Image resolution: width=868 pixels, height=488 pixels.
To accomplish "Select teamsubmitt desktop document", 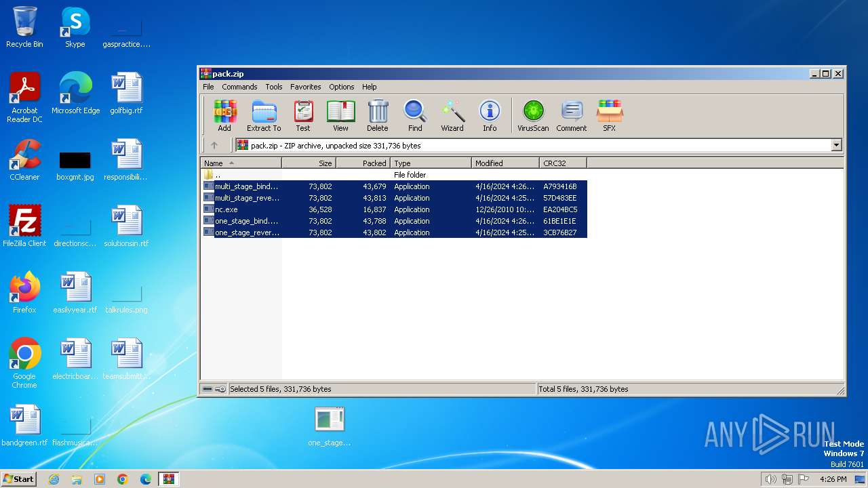I will (126, 359).
